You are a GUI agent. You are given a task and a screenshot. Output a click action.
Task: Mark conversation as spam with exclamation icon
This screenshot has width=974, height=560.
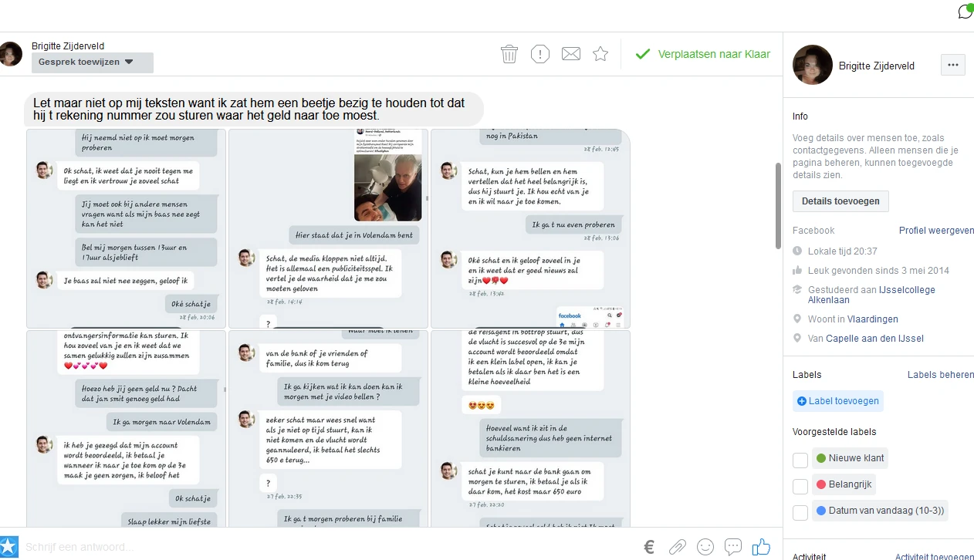540,54
